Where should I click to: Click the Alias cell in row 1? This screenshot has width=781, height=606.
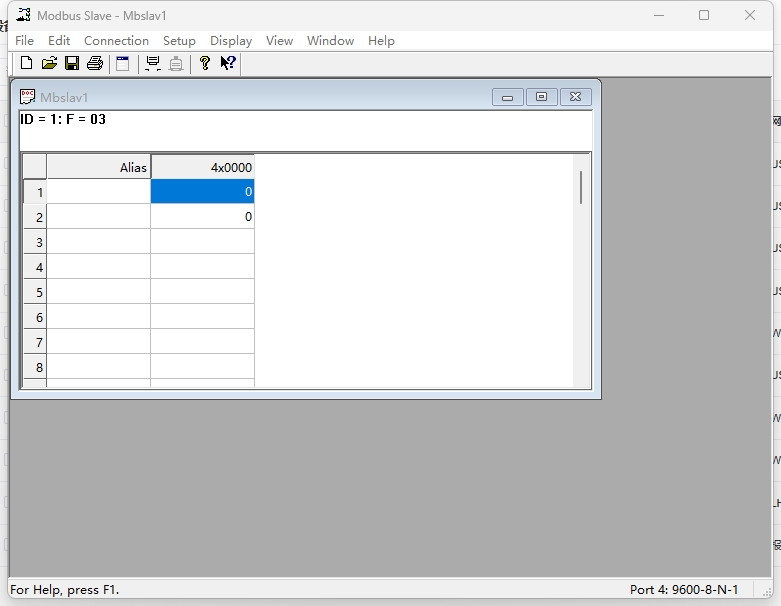(x=98, y=192)
